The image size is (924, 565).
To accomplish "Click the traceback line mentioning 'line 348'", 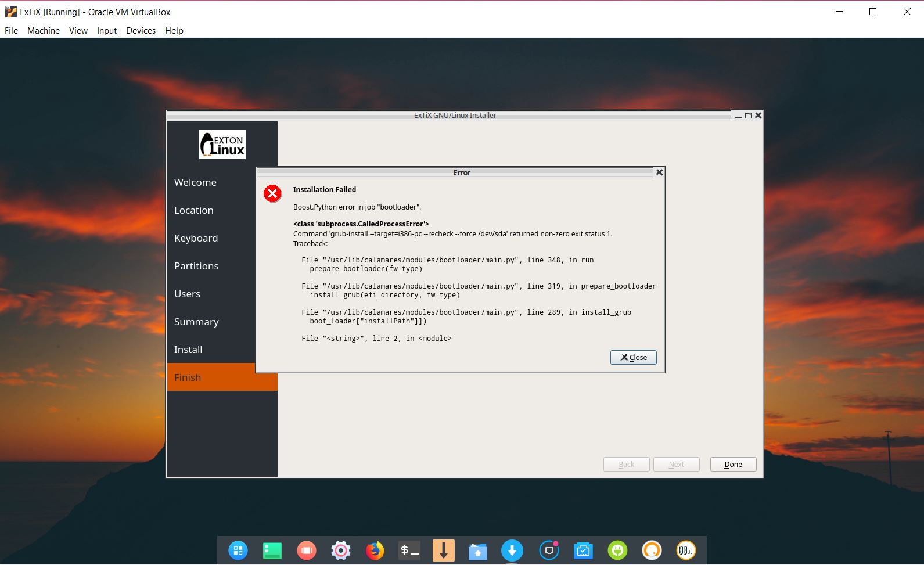I will pyautogui.click(x=448, y=260).
